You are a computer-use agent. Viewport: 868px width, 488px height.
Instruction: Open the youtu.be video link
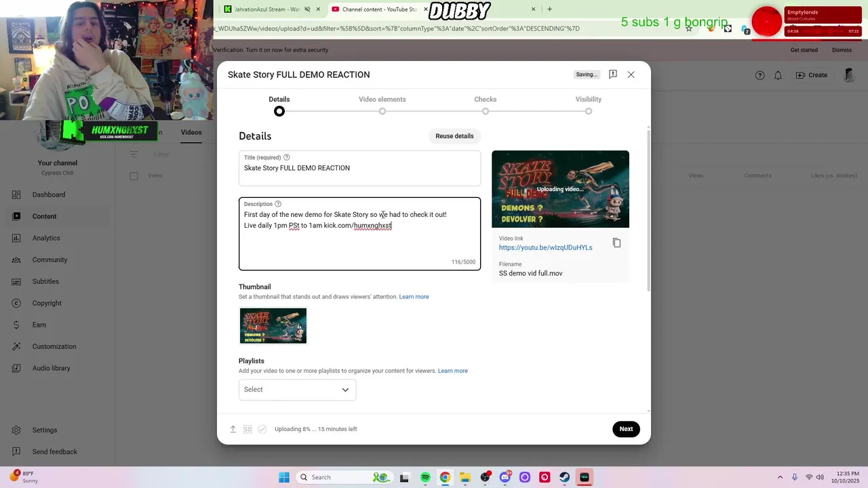click(x=546, y=248)
